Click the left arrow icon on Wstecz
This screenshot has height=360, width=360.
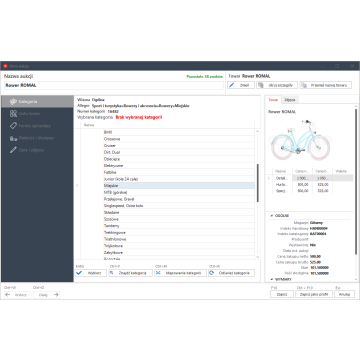8,295
